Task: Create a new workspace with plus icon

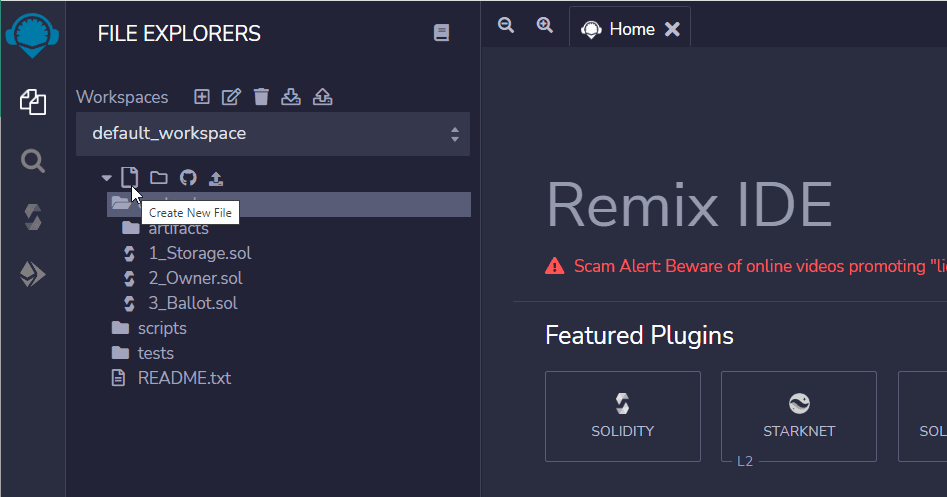Action: pyautogui.click(x=202, y=97)
